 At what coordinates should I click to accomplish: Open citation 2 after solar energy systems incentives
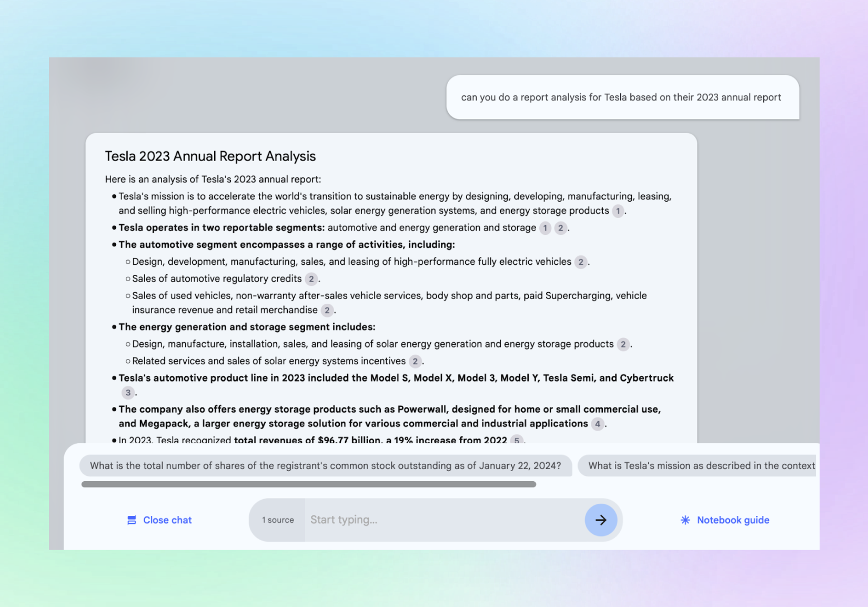[x=415, y=361]
